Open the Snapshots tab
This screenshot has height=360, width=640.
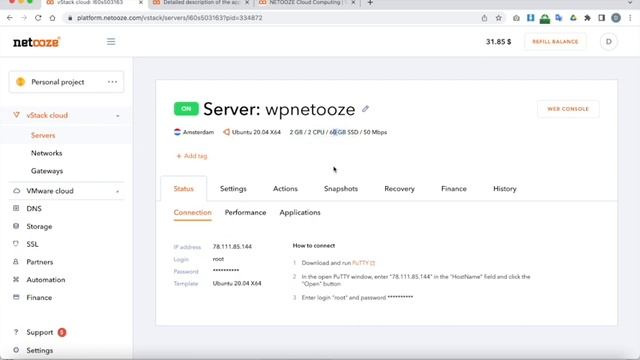341,189
